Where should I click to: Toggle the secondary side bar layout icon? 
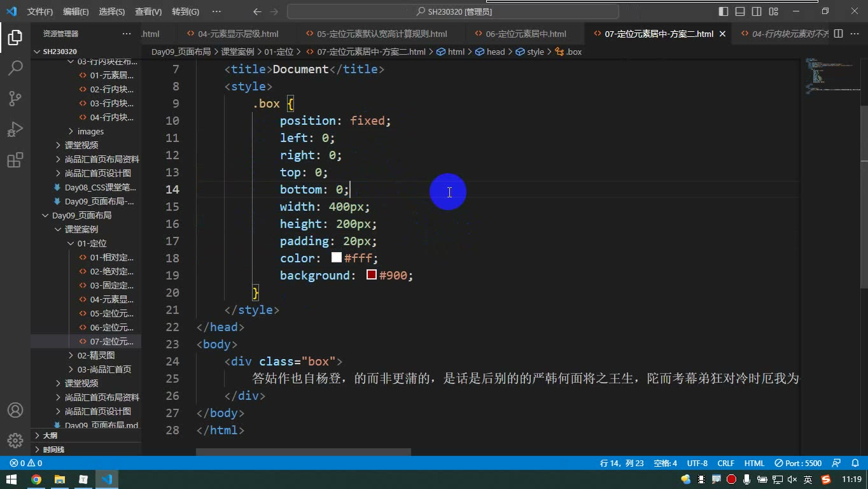(x=757, y=11)
